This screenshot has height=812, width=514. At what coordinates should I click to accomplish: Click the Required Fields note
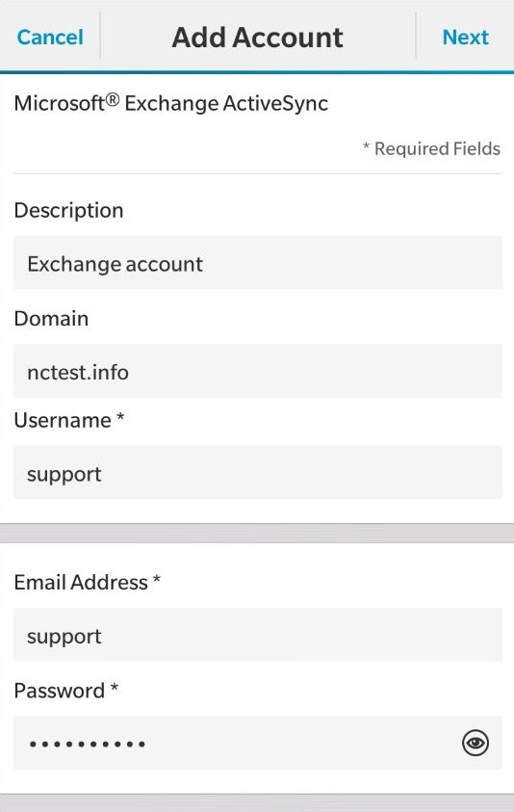[431, 148]
